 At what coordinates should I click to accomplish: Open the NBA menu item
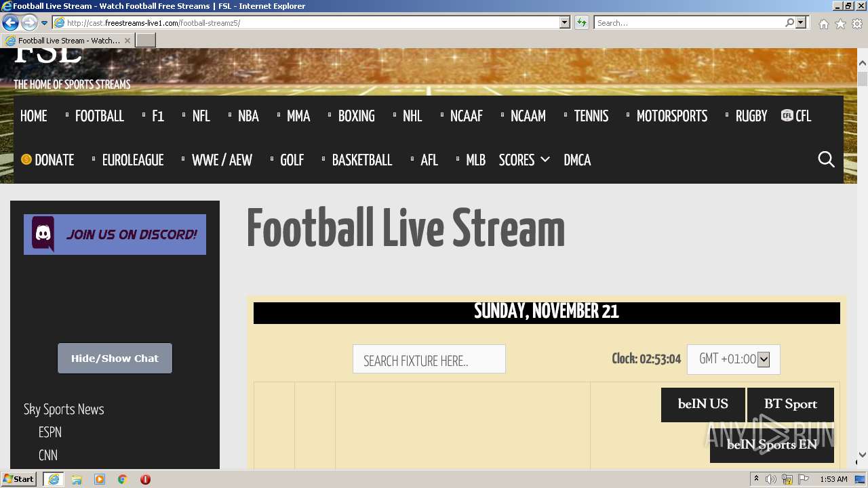tap(249, 116)
